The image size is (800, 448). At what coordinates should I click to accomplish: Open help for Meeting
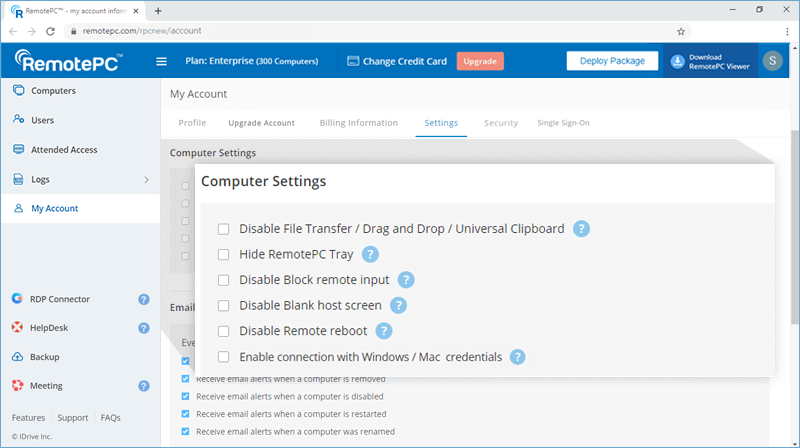pyautogui.click(x=144, y=386)
